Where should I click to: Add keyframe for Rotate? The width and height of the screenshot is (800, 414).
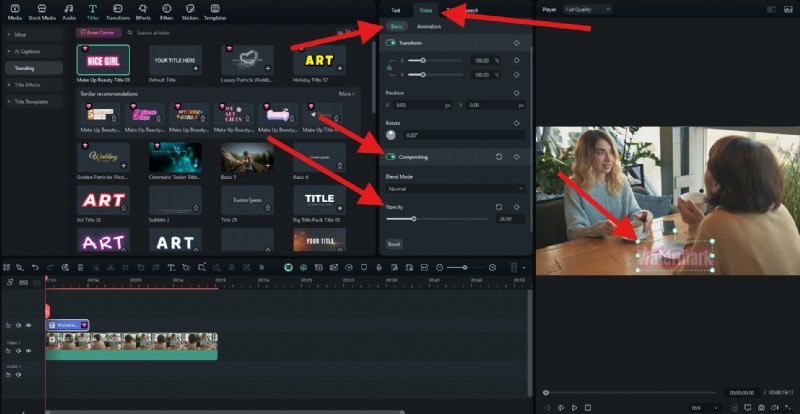516,123
